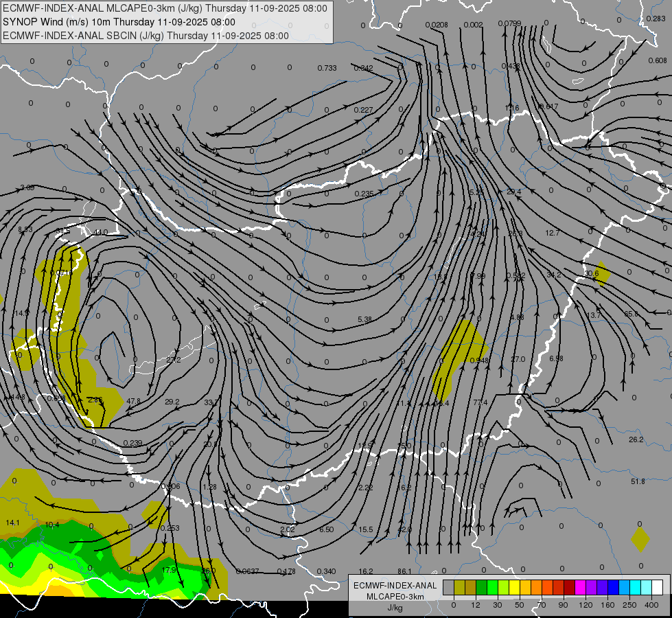Click the map value 0.0799
The width and height of the screenshot is (672, 618).
tap(509, 23)
